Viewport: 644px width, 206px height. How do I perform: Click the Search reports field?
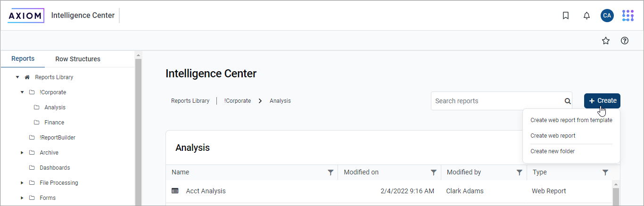[497, 101]
